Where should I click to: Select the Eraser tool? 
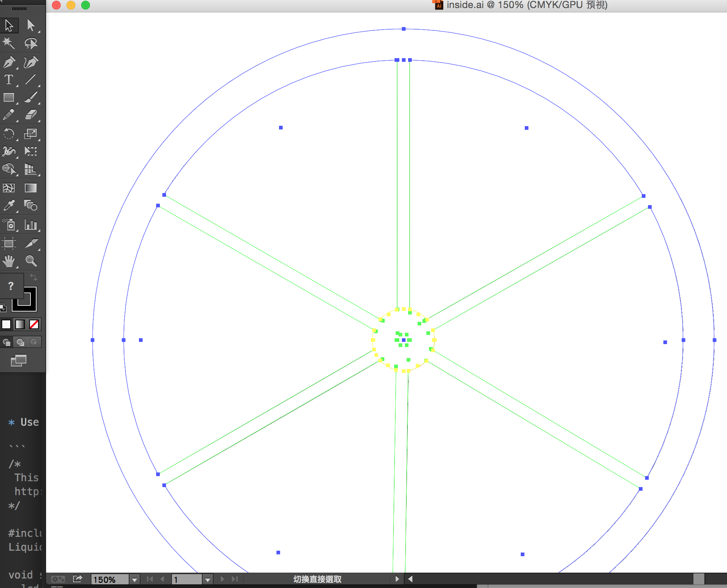tap(31, 115)
